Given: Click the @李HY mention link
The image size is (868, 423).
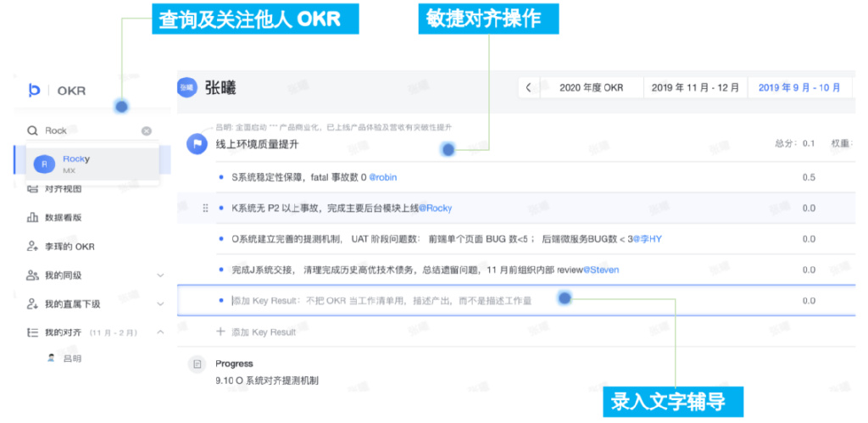Looking at the screenshot, I should click(x=647, y=239).
